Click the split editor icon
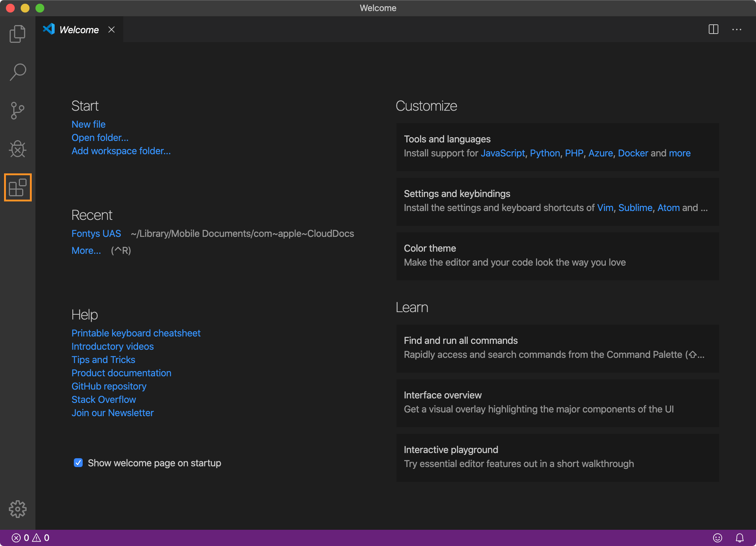Screen dimensions: 756x546 (713, 30)
